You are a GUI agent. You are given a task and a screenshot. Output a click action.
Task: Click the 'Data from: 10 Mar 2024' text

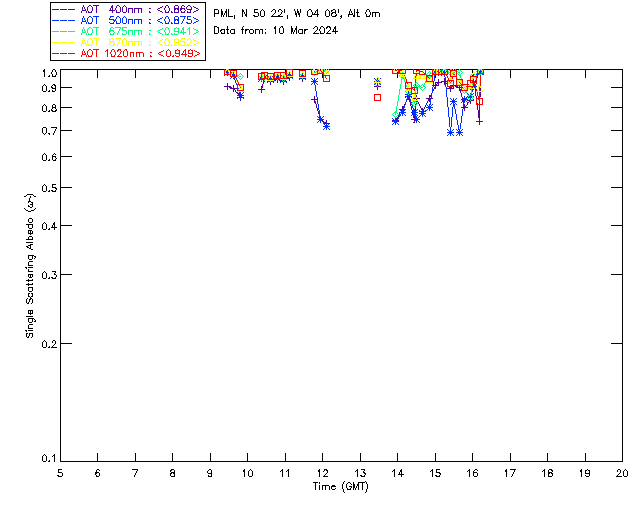point(276,30)
